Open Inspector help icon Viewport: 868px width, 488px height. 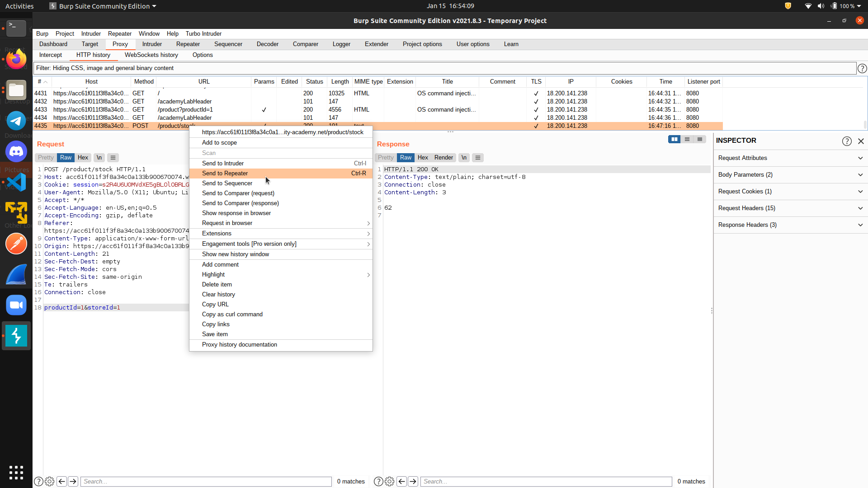pos(847,141)
